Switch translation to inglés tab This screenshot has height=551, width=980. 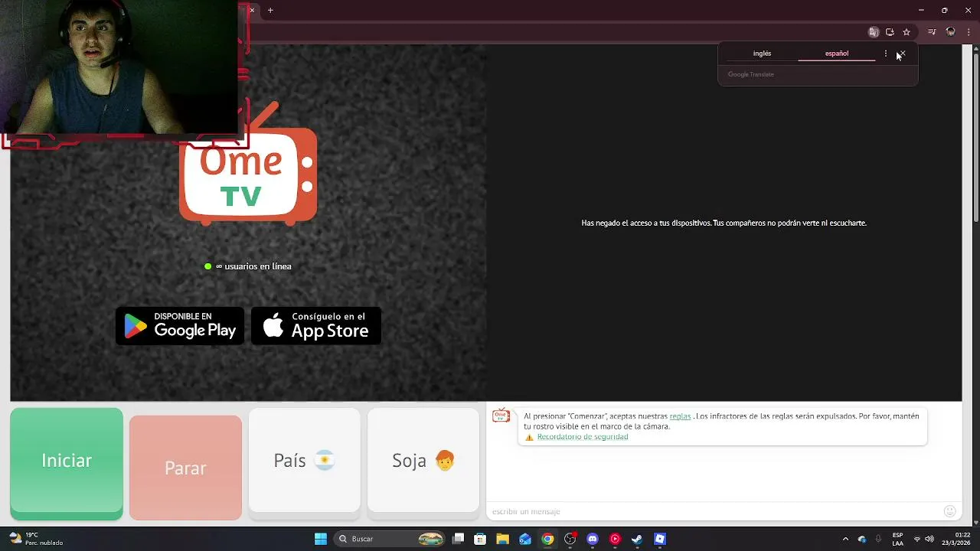pyautogui.click(x=762, y=54)
